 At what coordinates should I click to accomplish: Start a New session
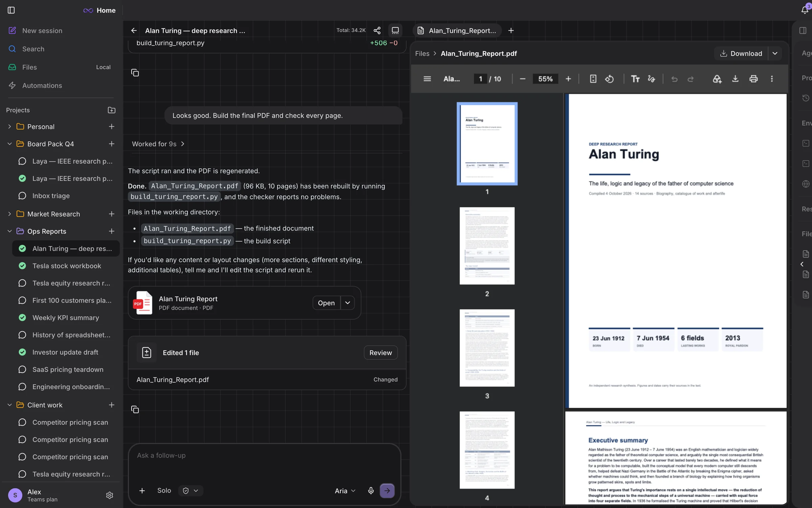60,30
